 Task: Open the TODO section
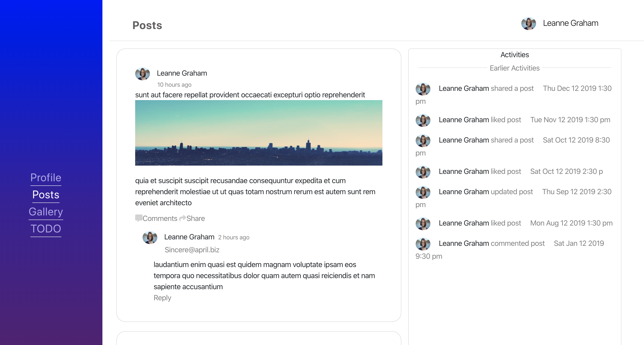point(45,229)
